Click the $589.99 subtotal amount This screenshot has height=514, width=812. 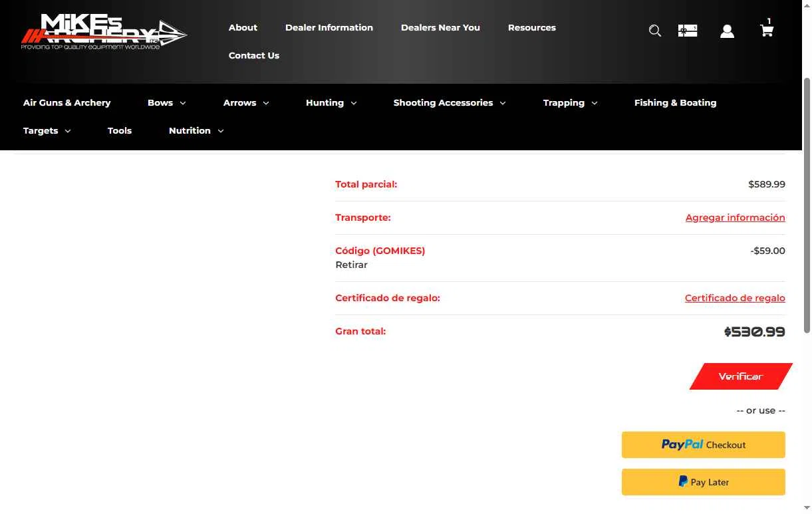(767, 184)
